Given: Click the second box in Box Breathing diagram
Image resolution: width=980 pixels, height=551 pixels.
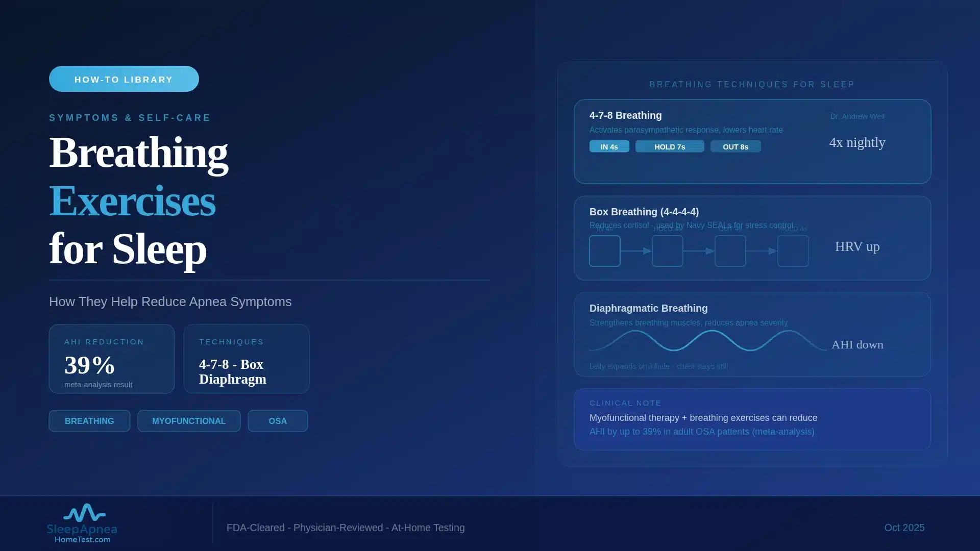Looking at the screenshot, I should coord(668,251).
